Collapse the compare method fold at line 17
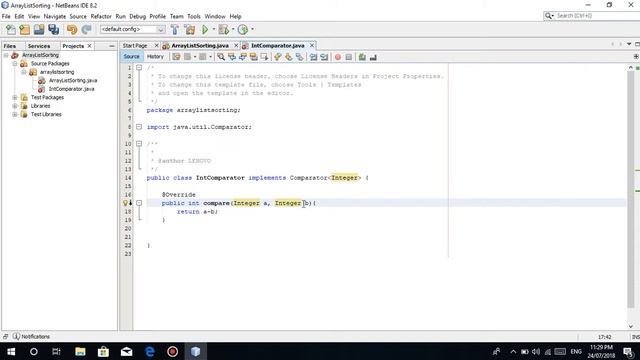The image size is (640, 360). [139, 203]
